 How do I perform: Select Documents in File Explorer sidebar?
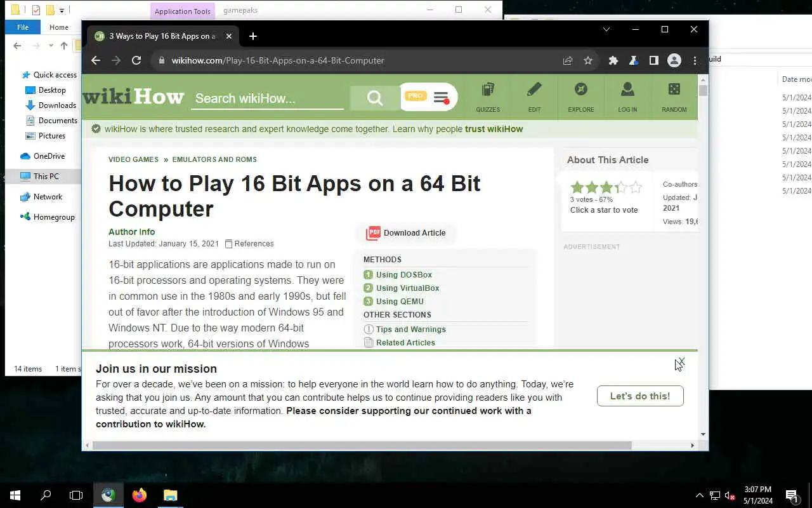click(x=58, y=121)
